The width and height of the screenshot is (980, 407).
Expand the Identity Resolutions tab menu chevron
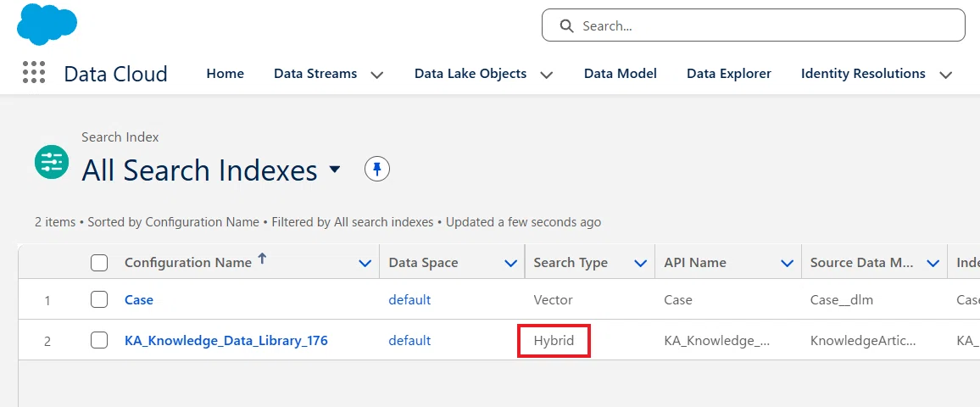(945, 75)
